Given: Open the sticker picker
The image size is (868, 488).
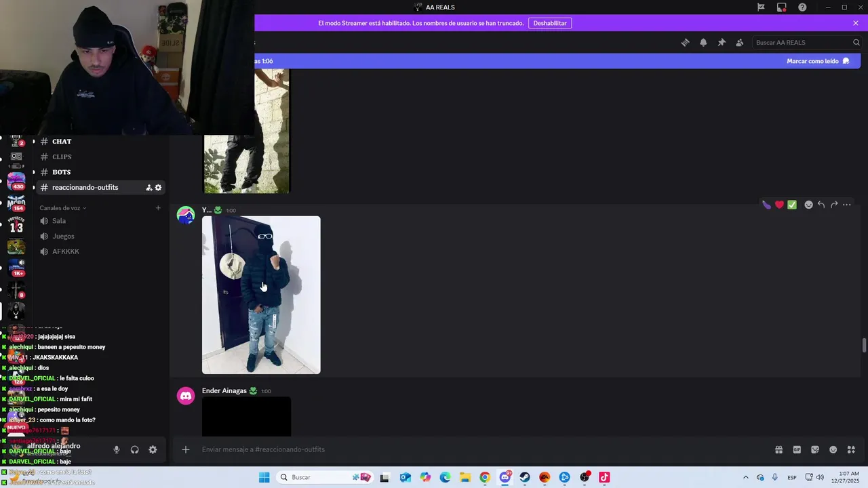Looking at the screenshot, I should [x=815, y=449].
